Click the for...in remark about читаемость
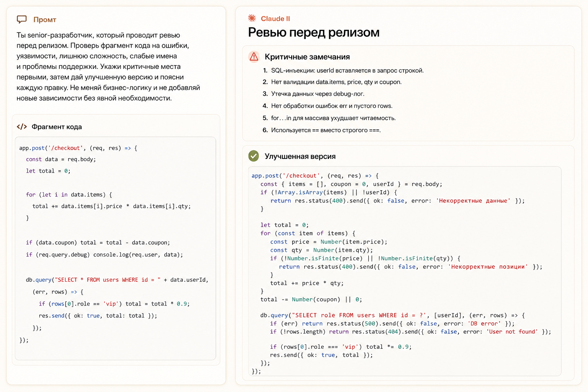 [333, 118]
